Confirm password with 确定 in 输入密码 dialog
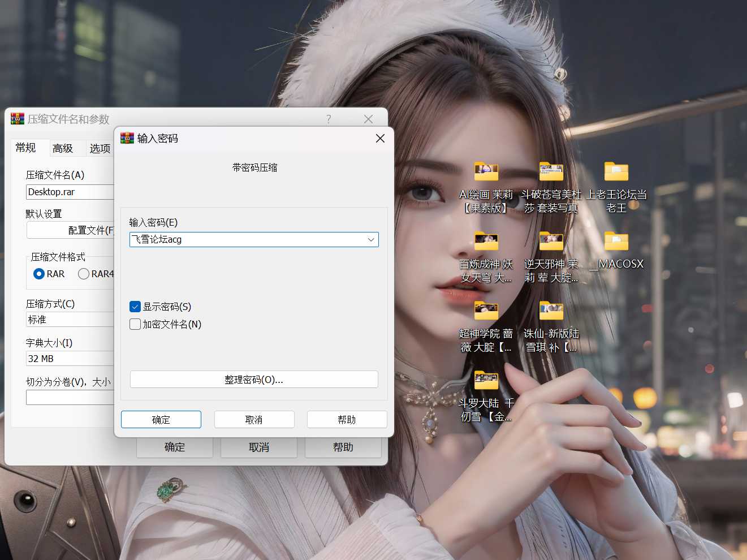Screen dimensions: 747x560 (161, 420)
